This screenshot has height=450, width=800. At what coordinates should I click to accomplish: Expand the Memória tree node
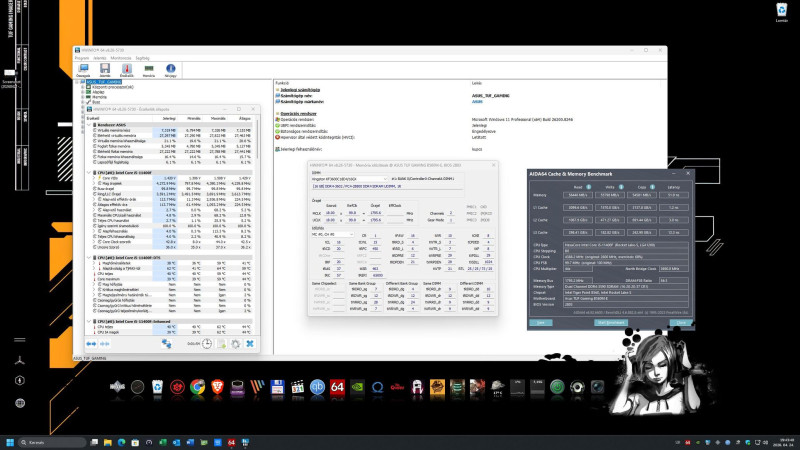coord(83,97)
